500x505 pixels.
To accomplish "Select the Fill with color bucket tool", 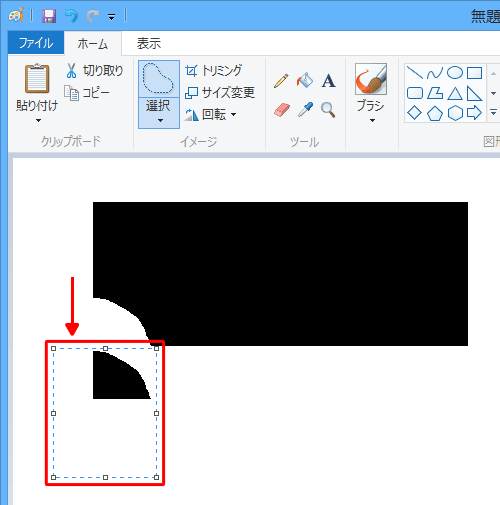I will (305, 81).
